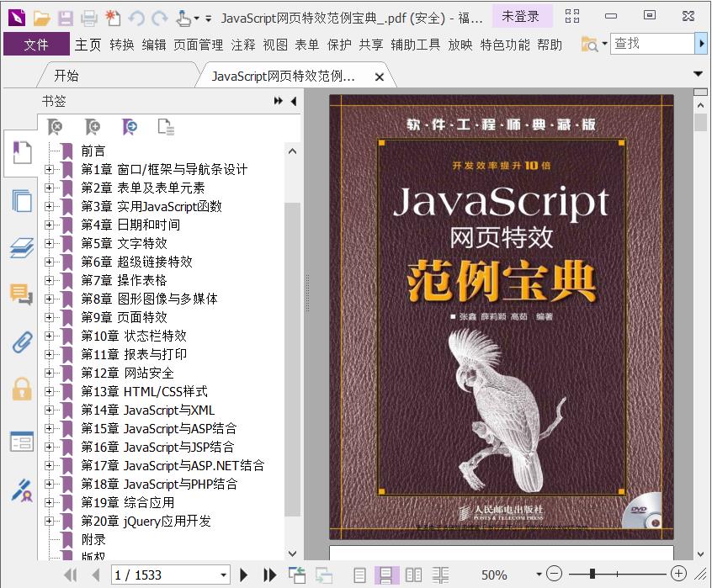Click the zoom slider handle
The image size is (712, 588).
click(592, 575)
